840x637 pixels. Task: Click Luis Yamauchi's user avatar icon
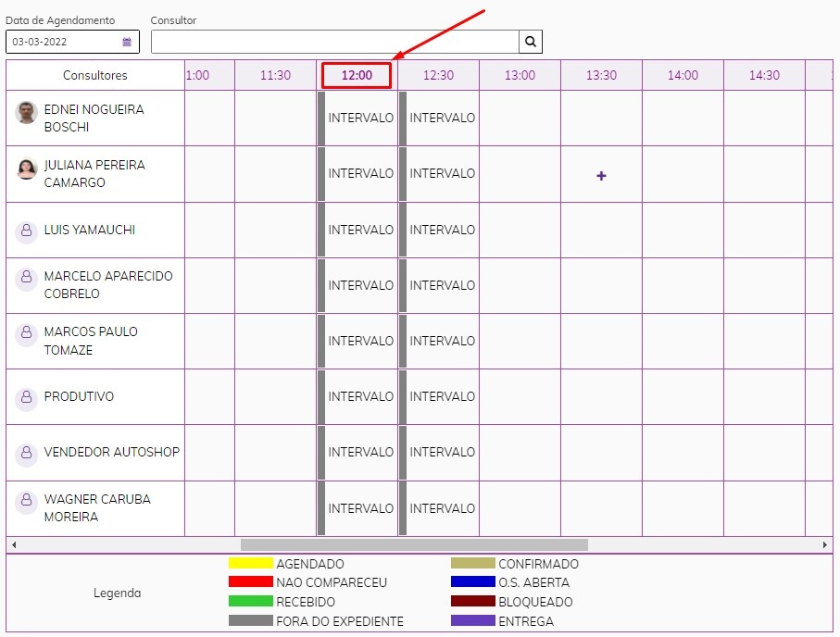click(26, 231)
